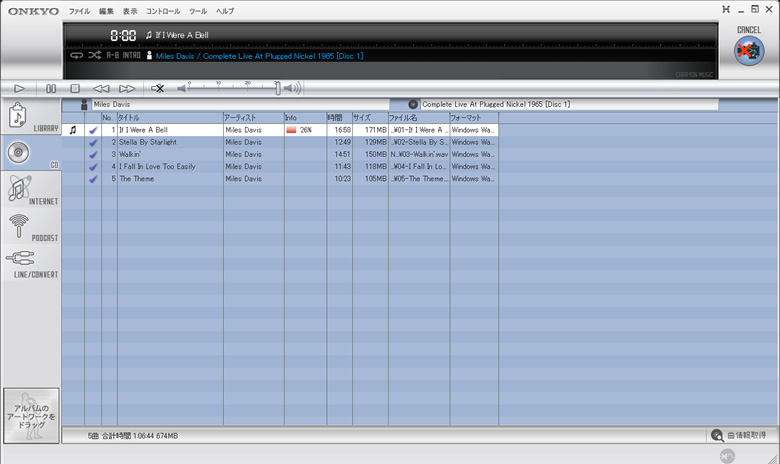Open the ヘルプ menu
780x464 pixels.
click(225, 11)
